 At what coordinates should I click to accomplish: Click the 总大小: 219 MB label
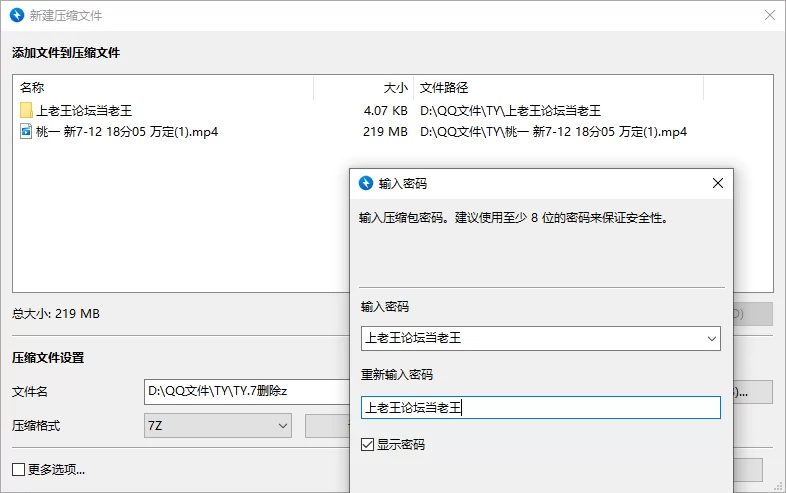56,314
